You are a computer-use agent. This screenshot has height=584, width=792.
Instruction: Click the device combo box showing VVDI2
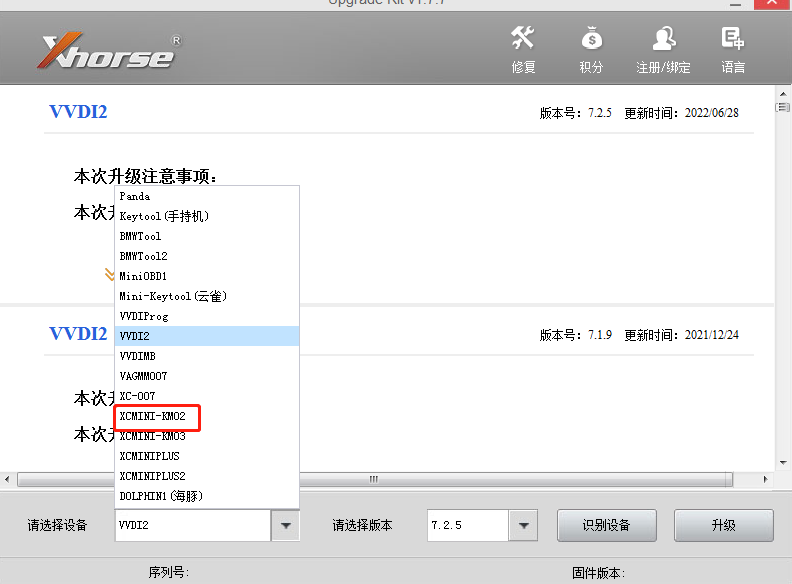tap(193, 525)
